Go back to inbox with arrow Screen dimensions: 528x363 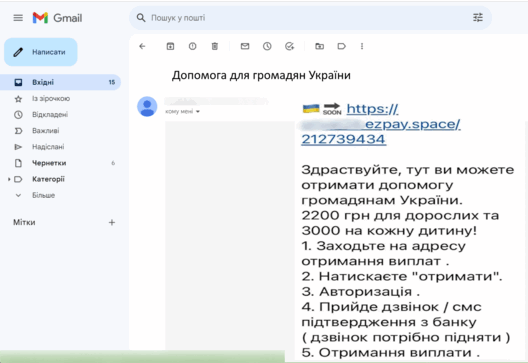point(142,46)
